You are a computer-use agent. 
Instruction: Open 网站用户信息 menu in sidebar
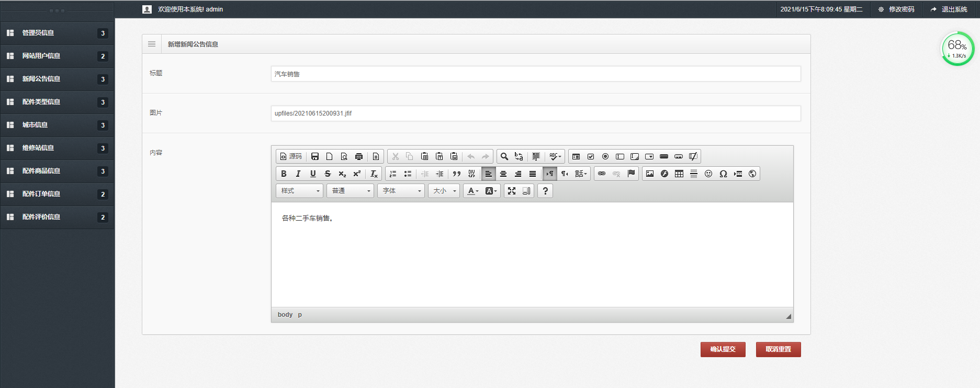pyautogui.click(x=57, y=56)
